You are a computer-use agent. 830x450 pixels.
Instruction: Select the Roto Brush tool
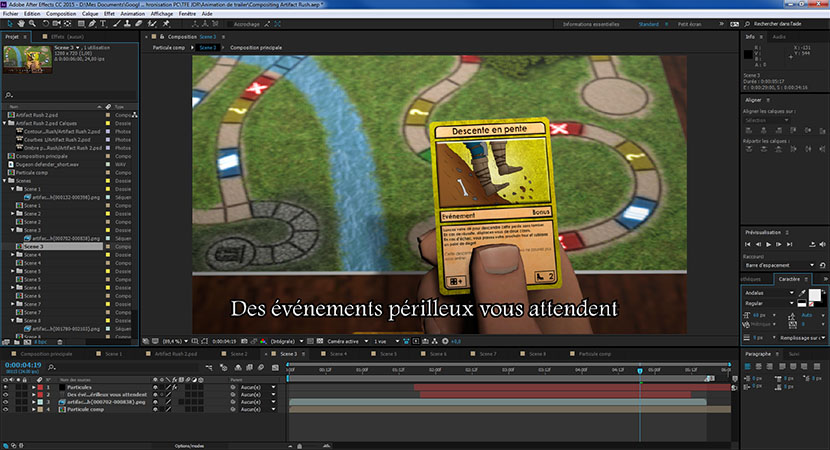coord(152,24)
